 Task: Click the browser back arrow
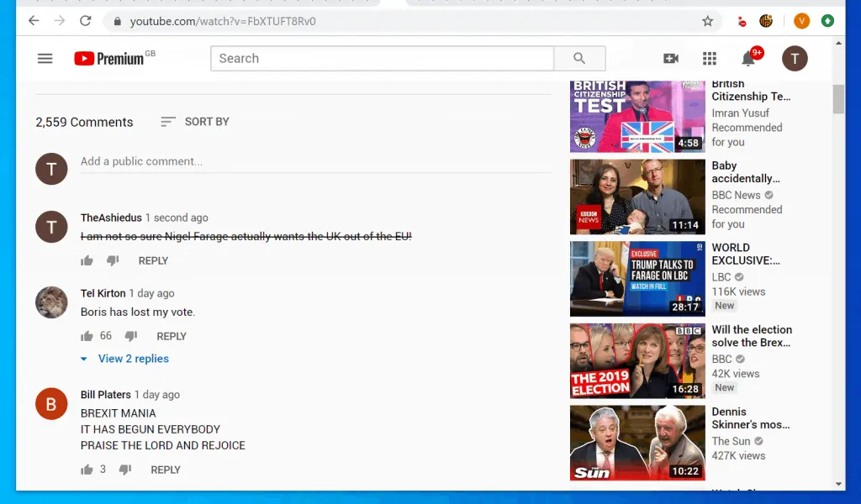[x=33, y=20]
